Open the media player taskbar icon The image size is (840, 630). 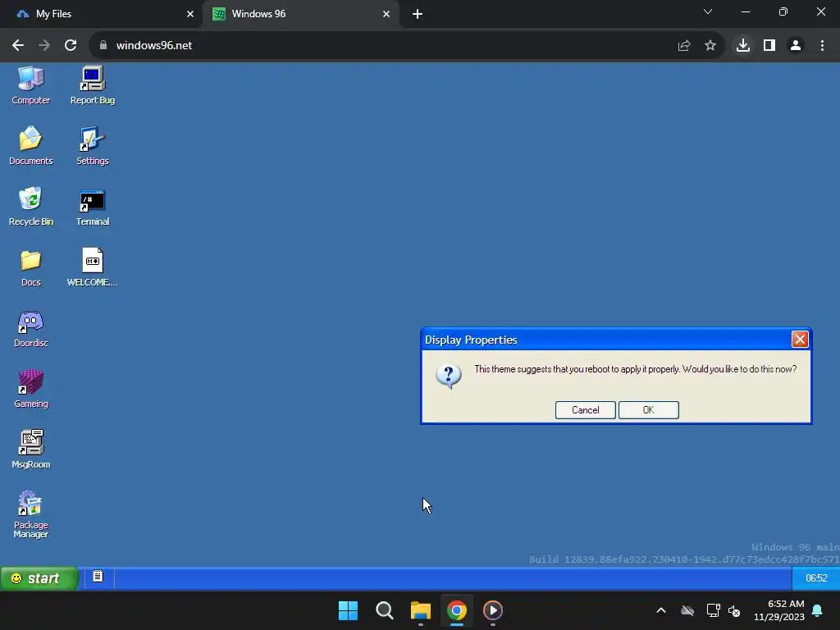tap(493, 610)
